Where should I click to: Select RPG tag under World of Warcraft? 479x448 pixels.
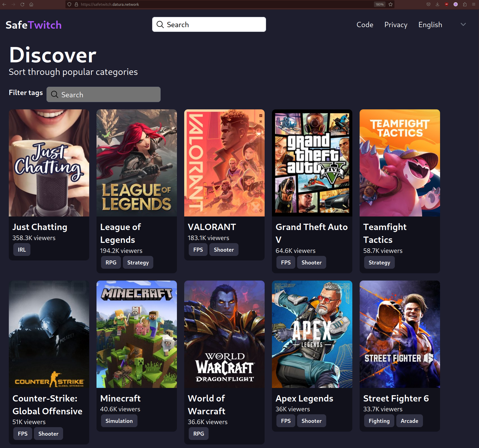[199, 434]
